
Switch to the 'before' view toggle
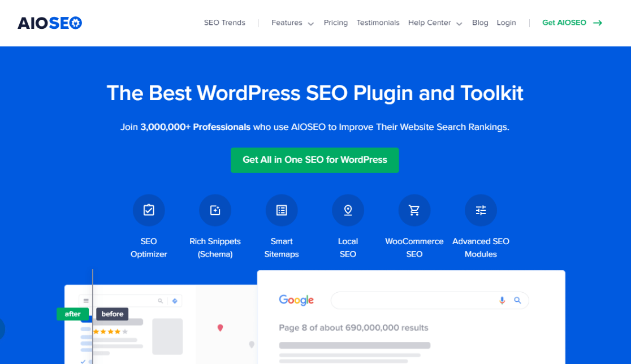point(111,314)
